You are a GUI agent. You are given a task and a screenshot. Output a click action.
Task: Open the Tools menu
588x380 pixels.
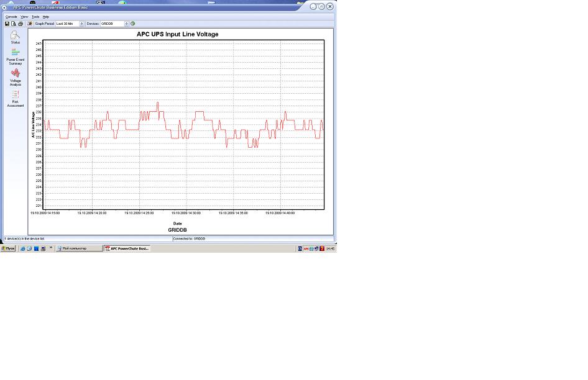[35, 17]
